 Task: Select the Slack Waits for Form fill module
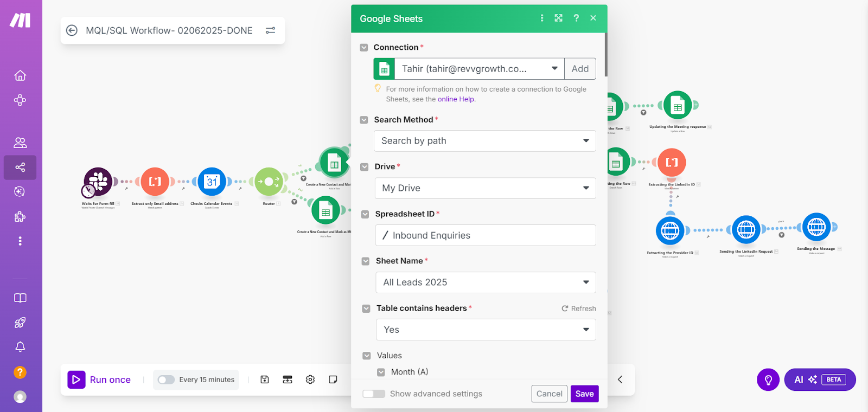coord(98,182)
